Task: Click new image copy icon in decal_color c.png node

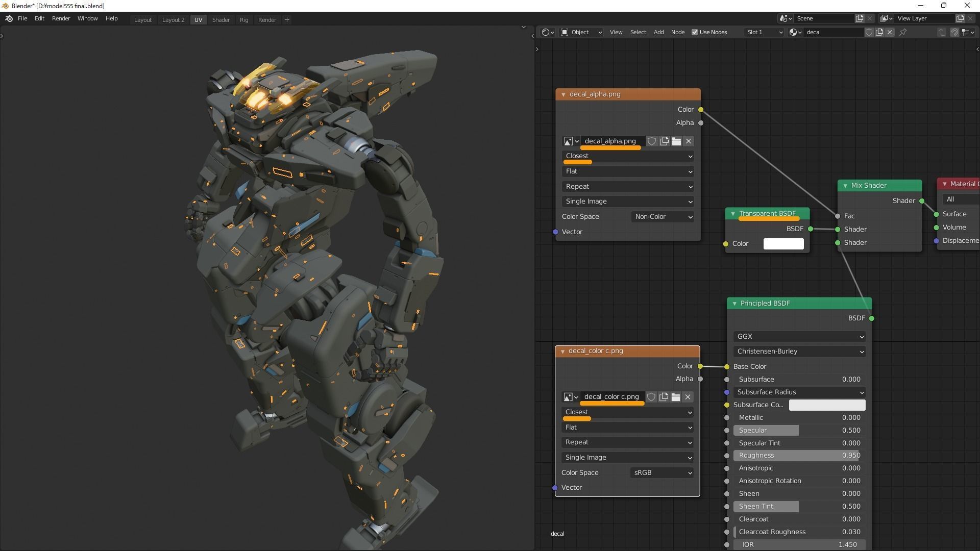Action: [664, 397]
